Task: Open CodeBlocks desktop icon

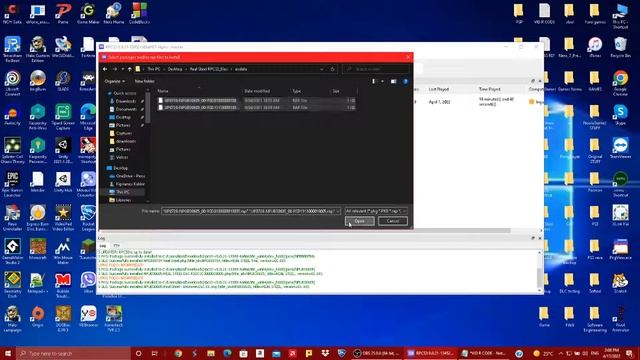Action: coord(139,13)
